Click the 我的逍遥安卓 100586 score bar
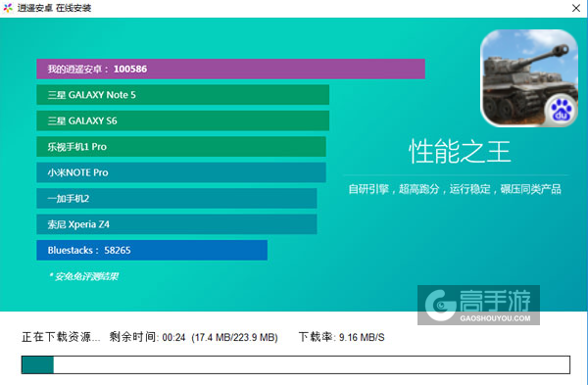This screenshot has height=385, width=588. [230, 69]
